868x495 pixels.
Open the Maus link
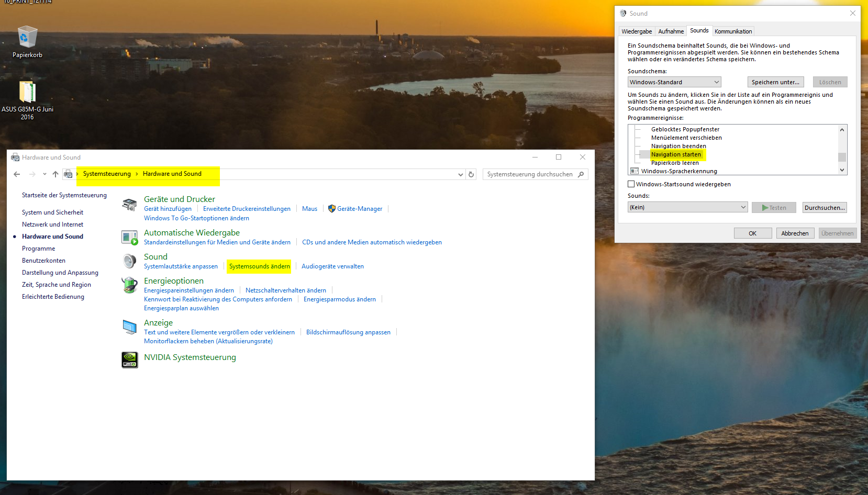point(309,209)
